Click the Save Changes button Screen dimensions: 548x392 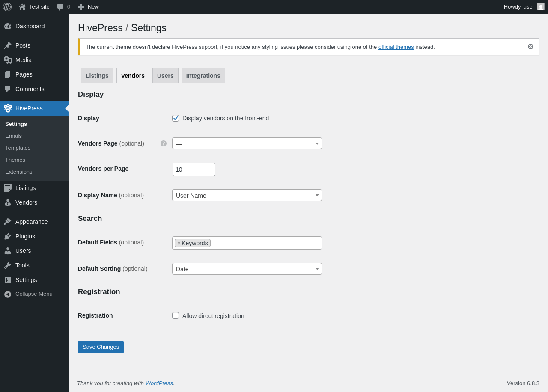click(101, 347)
